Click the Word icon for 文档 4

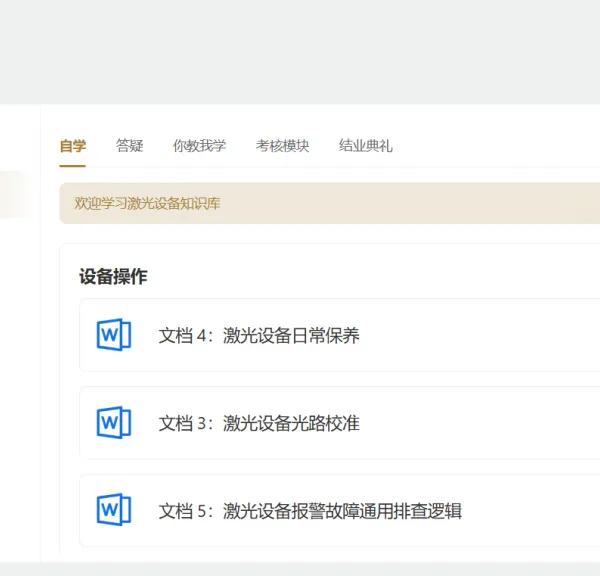(114, 335)
